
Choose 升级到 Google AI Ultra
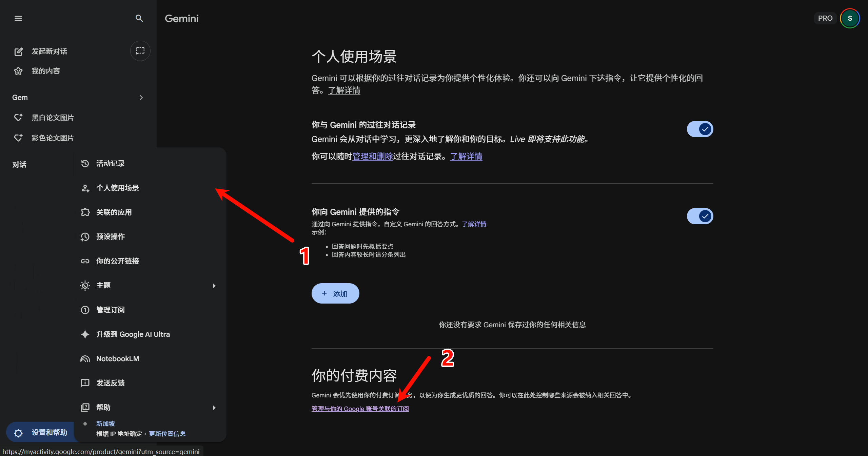coord(150,334)
